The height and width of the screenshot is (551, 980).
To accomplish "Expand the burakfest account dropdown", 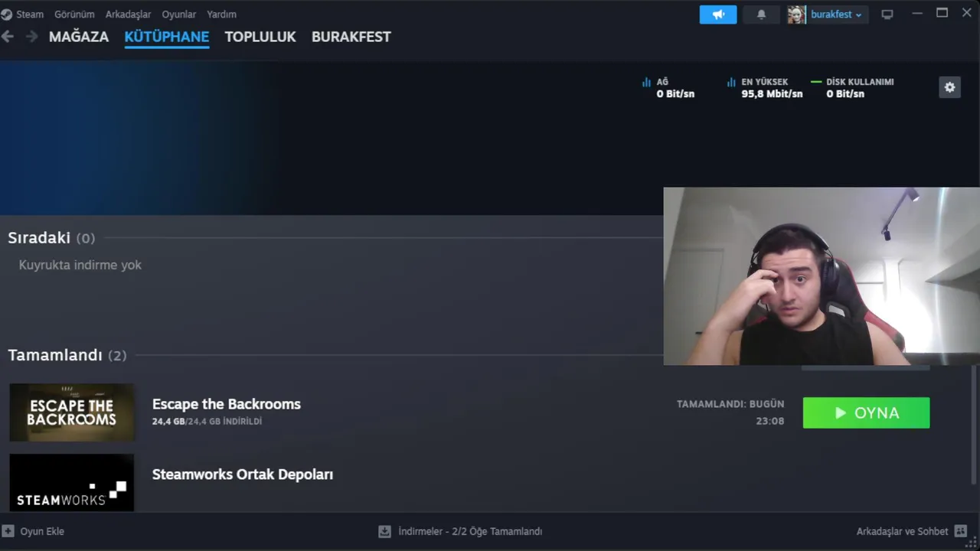I will pos(836,15).
